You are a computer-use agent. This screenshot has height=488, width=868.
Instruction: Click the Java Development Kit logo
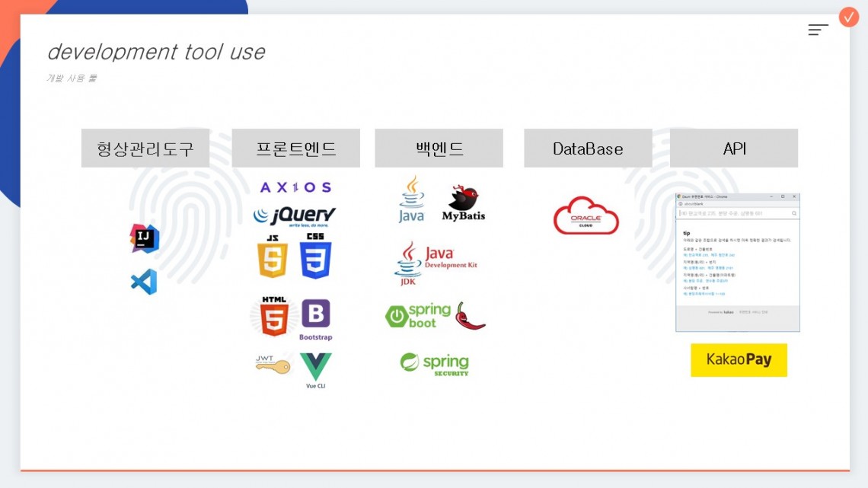click(x=436, y=263)
